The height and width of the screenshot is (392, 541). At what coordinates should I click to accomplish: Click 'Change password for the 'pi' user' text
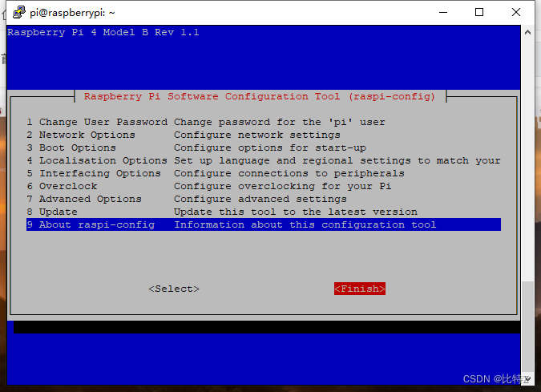coord(280,122)
